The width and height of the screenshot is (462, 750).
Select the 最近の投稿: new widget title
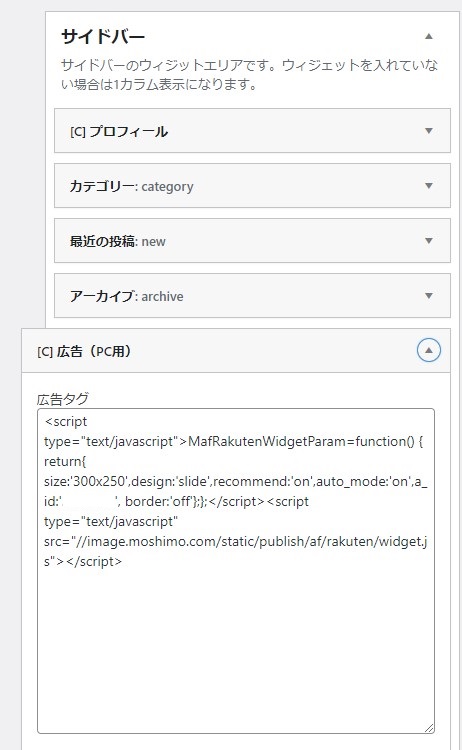[x=118, y=241]
